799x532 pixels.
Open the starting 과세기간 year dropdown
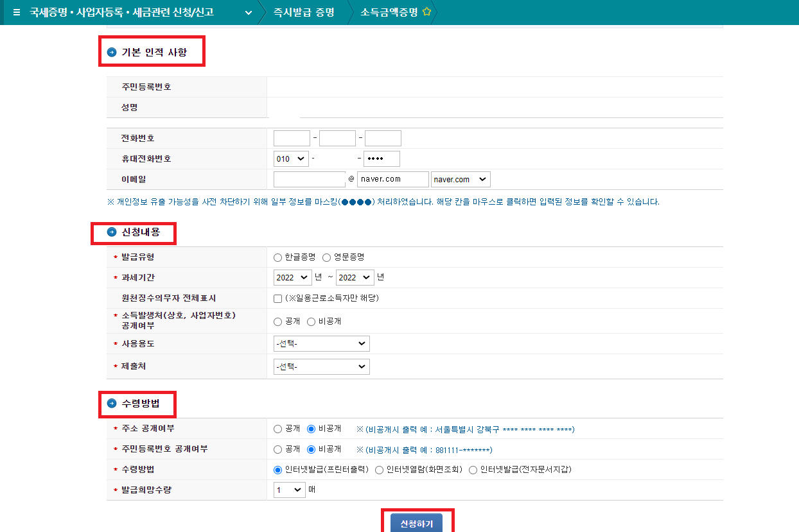pos(292,277)
